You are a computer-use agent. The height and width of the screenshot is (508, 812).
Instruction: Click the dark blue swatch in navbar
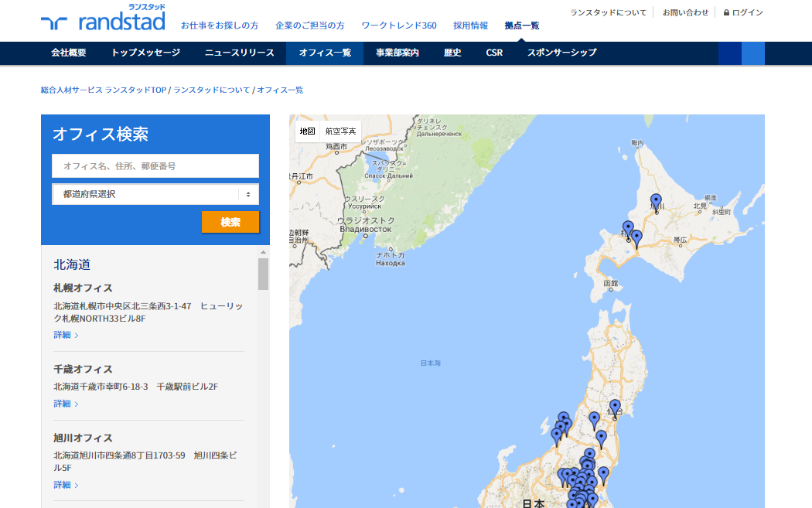point(730,53)
